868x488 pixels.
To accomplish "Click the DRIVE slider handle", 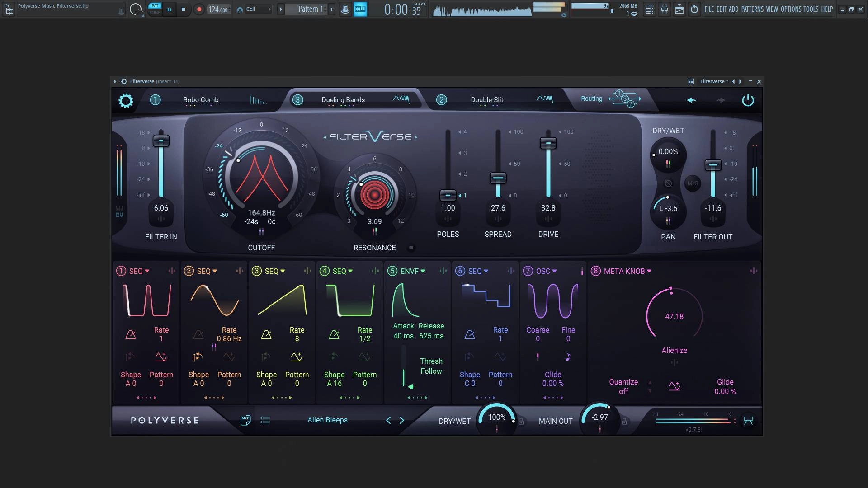I will pos(548,143).
